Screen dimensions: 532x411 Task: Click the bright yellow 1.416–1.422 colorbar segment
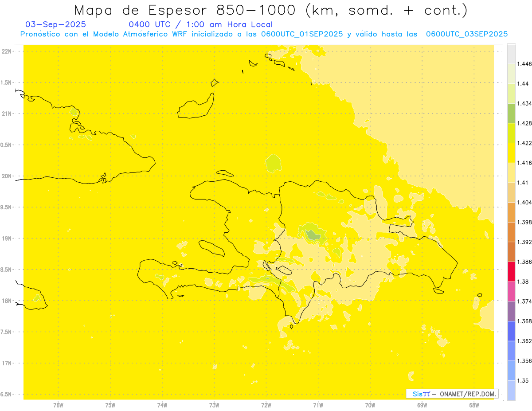[511, 153]
